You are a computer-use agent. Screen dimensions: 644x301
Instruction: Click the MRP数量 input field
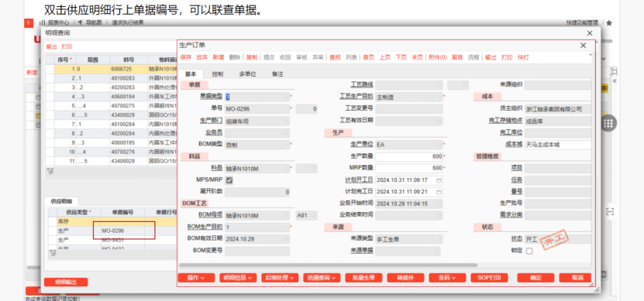409,168
